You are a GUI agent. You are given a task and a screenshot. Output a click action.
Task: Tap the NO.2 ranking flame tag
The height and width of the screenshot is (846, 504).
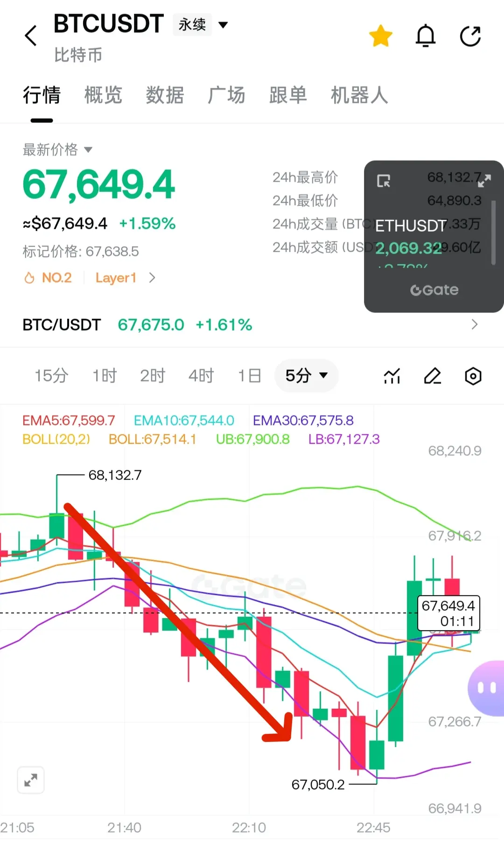click(x=48, y=278)
